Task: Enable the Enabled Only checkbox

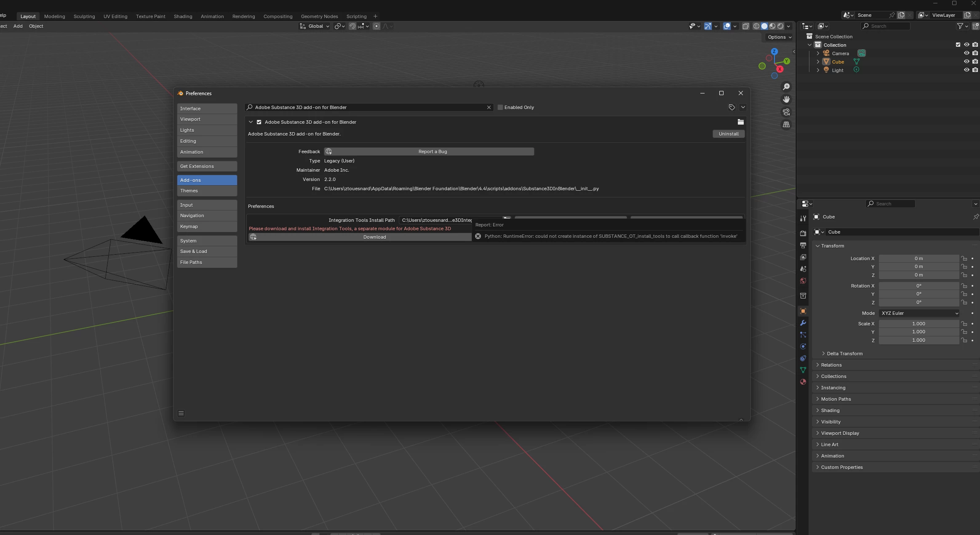Action: [500, 107]
